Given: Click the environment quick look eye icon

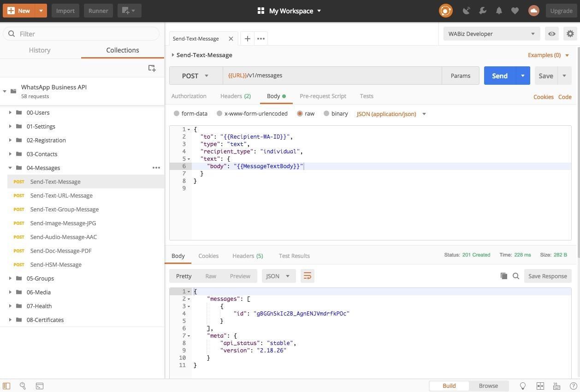Looking at the screenshot, I should pos(551,34).
